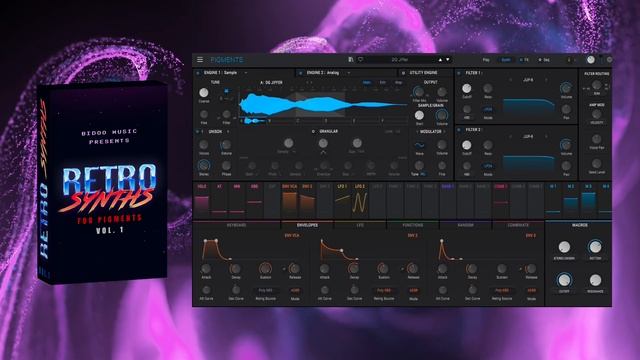Open the Utility Engine tab
Viewport: 640px width, 360px height.
[424, 73]
